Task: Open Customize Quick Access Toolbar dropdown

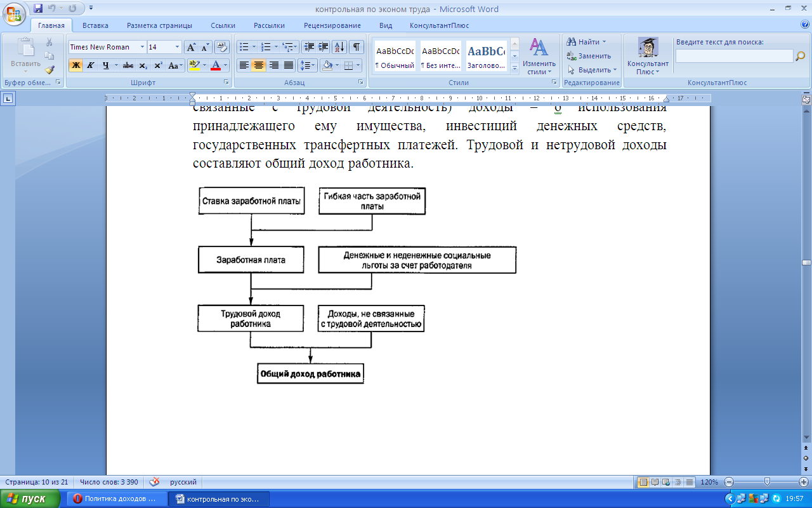Action: click(91, 9)
